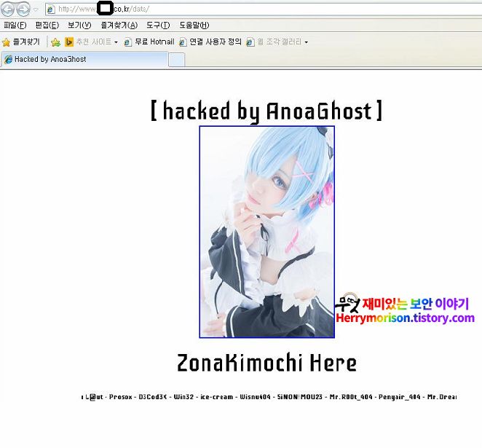Select the Hacked by AnoaGhost tab
This screenshot has width=482, height=448.
[x=85, y=59]
